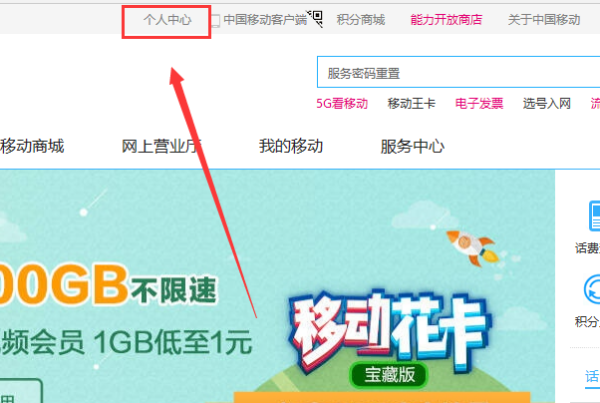Click the 服务密码重置 search input field
The image size is (600, 403).
coord(458,72)
